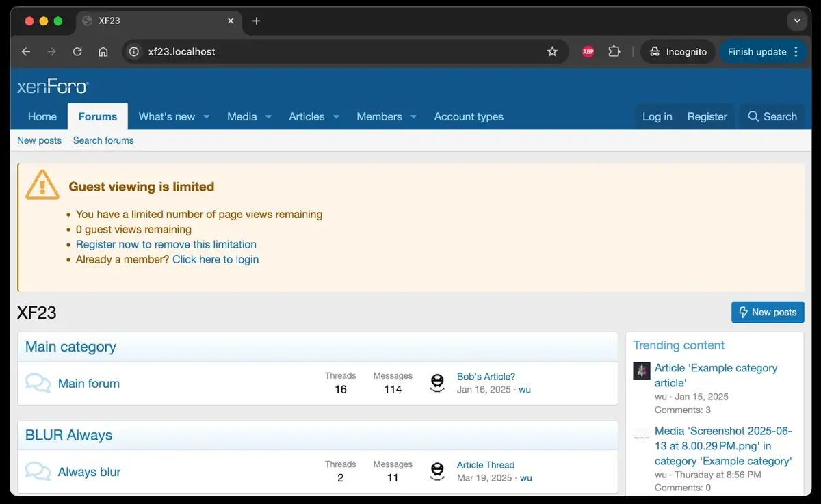The image size is (821, 504).
Task: Expand the What's new dropdown arrow
Action: click(207, 117)
